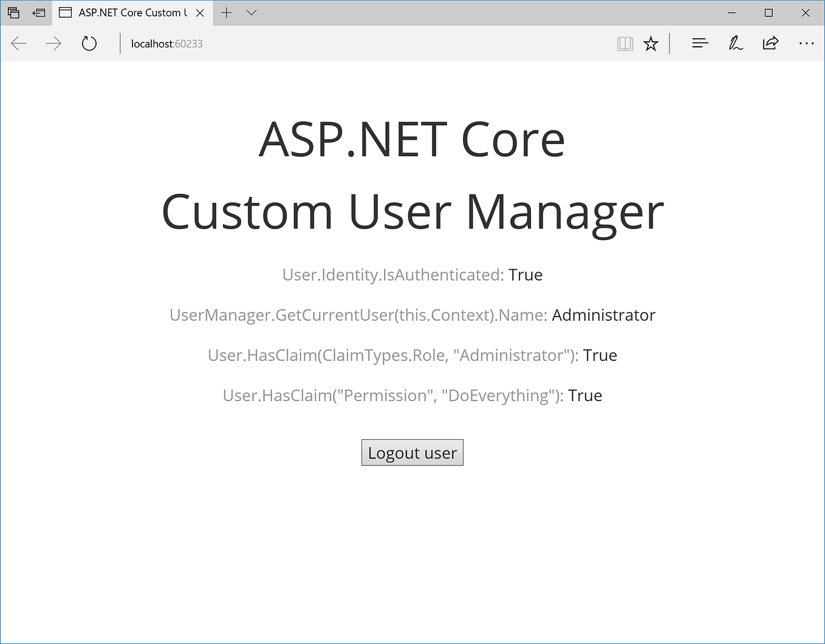Screen dimensions: 825x644
Task: Click the Share icon in the toolbar
Action: tap(770, 43)
